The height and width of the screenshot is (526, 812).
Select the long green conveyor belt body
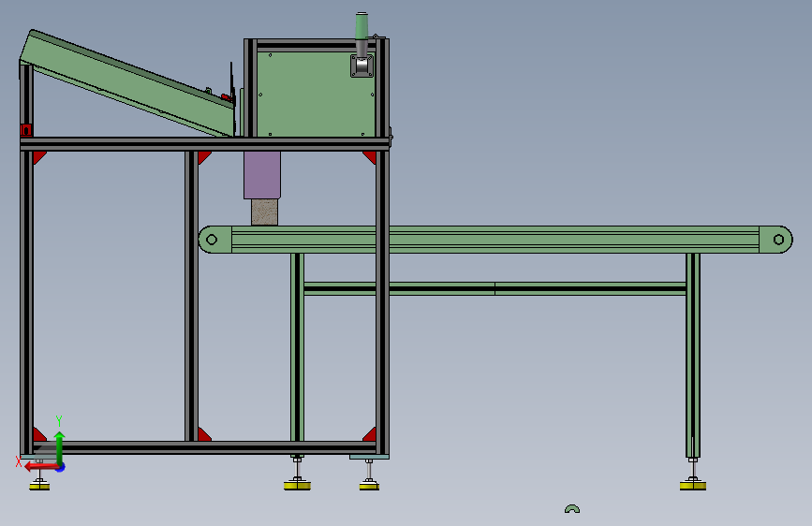495,240
